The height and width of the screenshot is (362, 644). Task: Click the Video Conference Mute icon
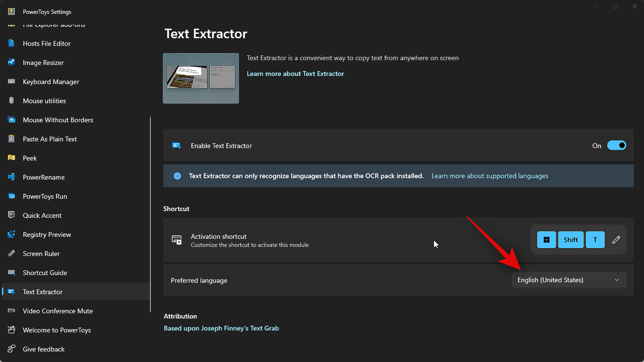[12, 311]
